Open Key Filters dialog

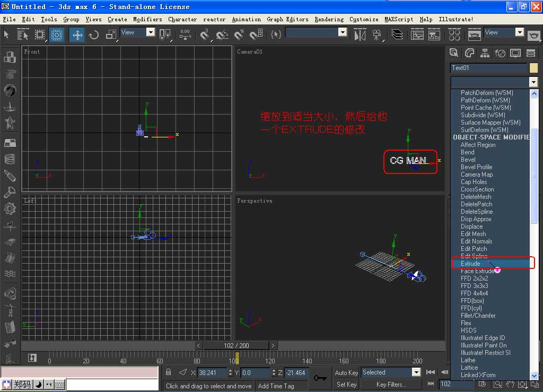tap(391, 385)
